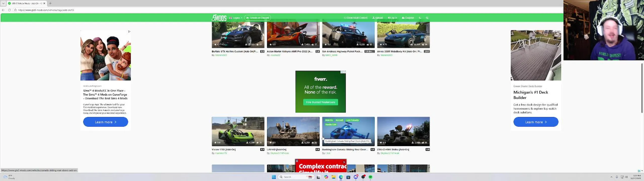Go back with the browser back arrow
644x181 pixels.
pos(3,10)
